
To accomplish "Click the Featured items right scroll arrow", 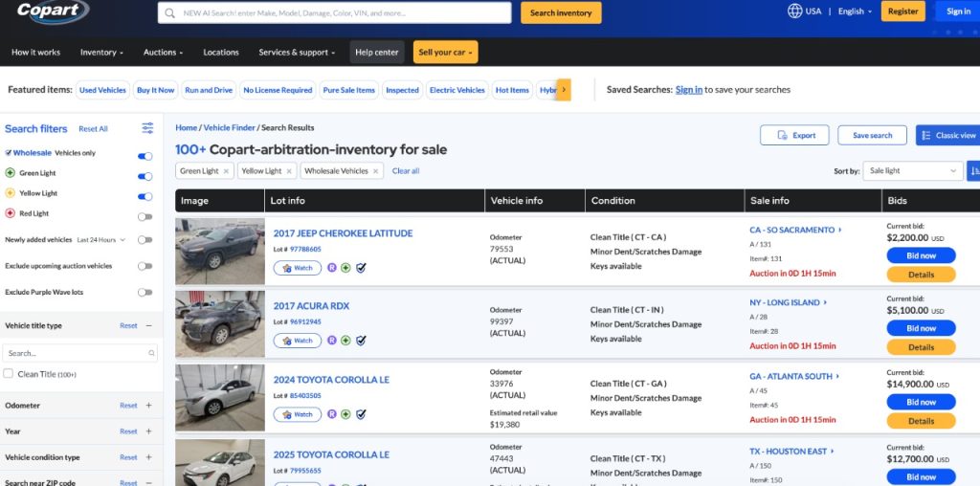I will [x=564, y=90].
